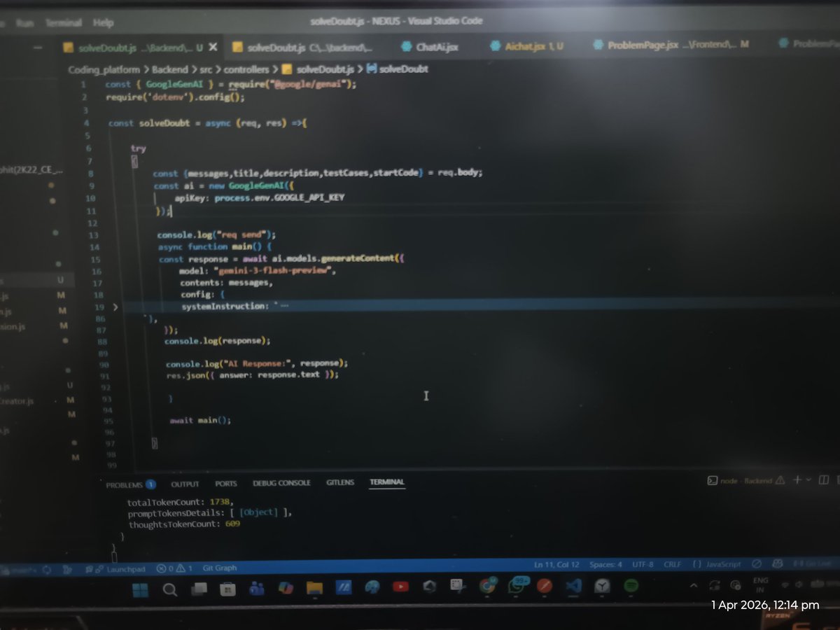The height and width of the screenshot is (630, 840).
Task: Switch to Visual Studio Code taskbar icon
Action: [x=574, y=585]
